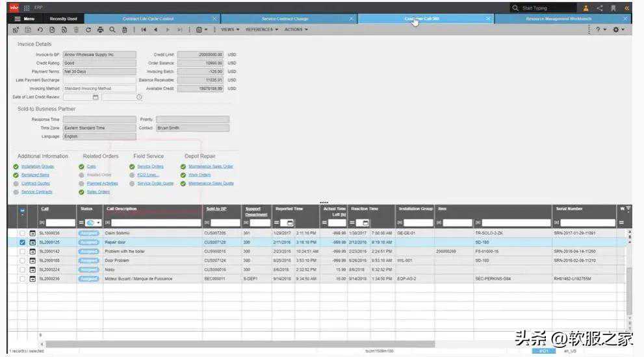Open the details icon for call SL2000142
644x357 pixels.
pyautogui.click(x=32, y=251)
